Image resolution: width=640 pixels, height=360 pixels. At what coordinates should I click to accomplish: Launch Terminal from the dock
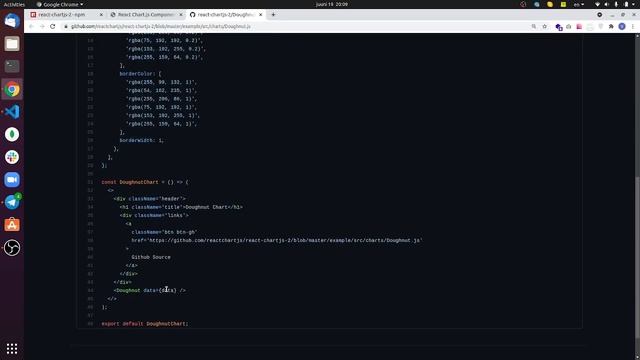(x=12, y=66)
